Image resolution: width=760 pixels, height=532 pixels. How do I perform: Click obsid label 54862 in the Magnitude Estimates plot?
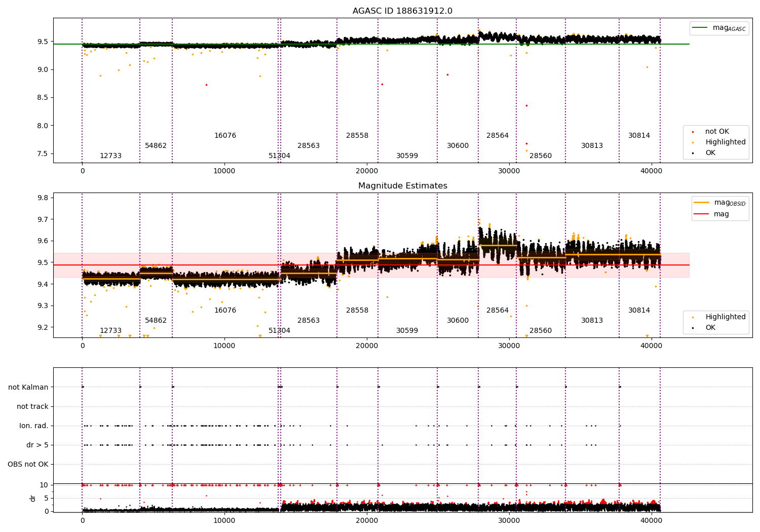(156, 321)
